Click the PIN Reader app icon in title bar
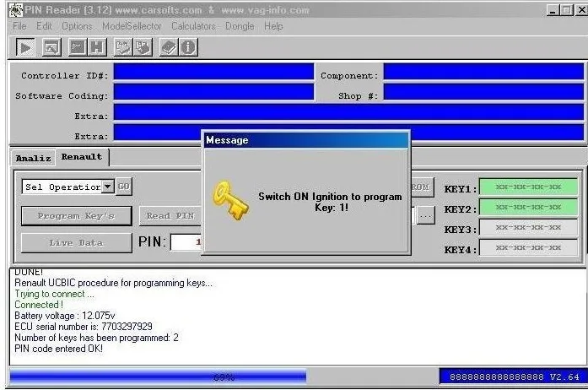 coord(16,10)
